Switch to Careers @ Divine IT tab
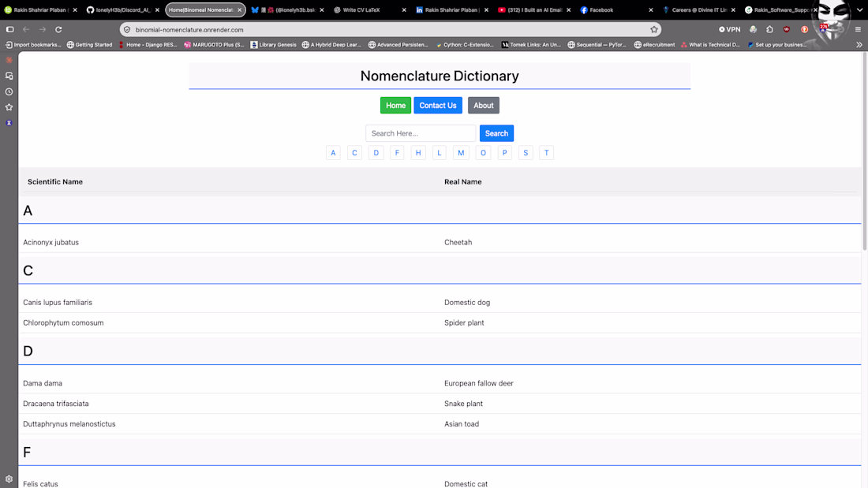The width and height of the screenshot is (868, 488). 698,10
